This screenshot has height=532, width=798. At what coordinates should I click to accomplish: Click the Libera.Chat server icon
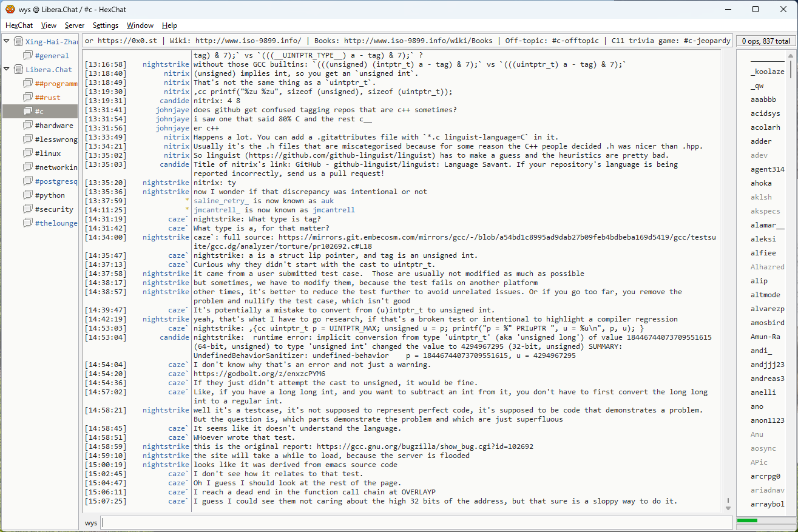click(19, 70)
